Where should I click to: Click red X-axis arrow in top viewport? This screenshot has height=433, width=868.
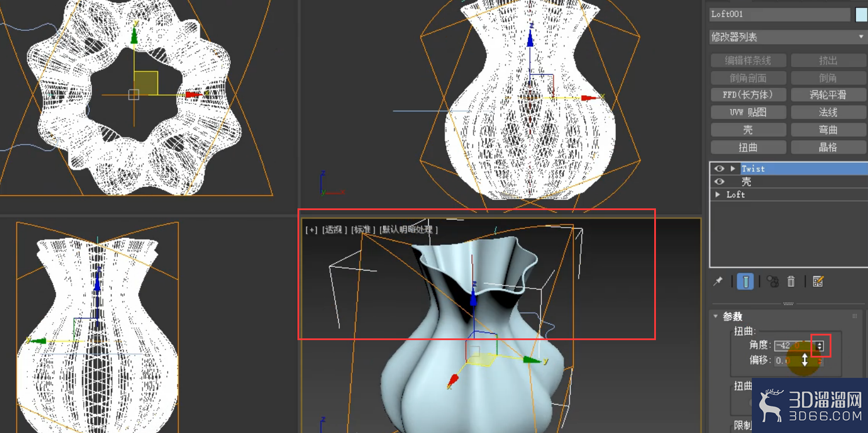[x=193, y=95]
